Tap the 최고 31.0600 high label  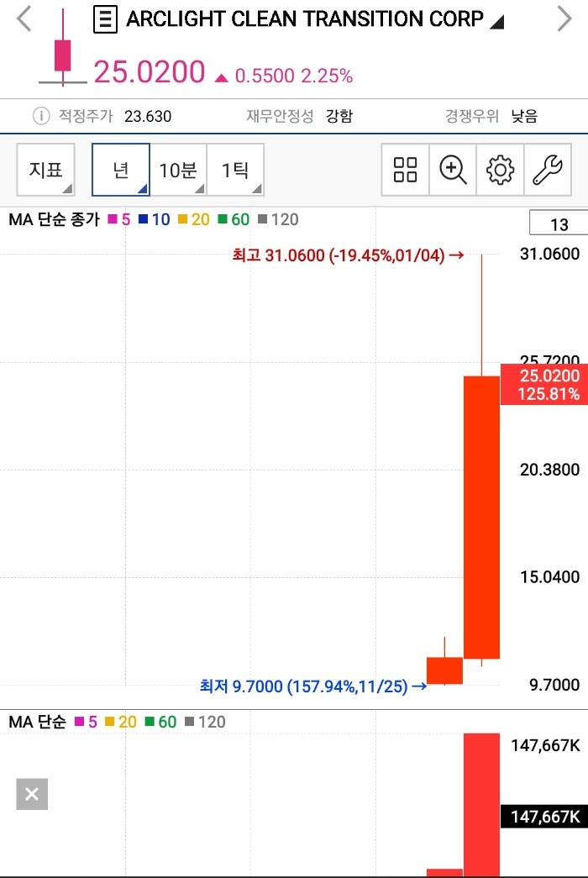click(x=349, y=255)
